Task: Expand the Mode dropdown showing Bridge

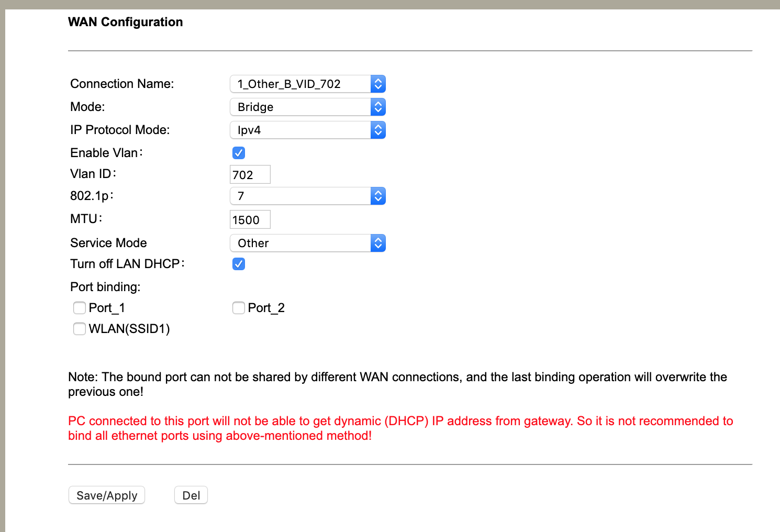Action: (x=307, y=107)
